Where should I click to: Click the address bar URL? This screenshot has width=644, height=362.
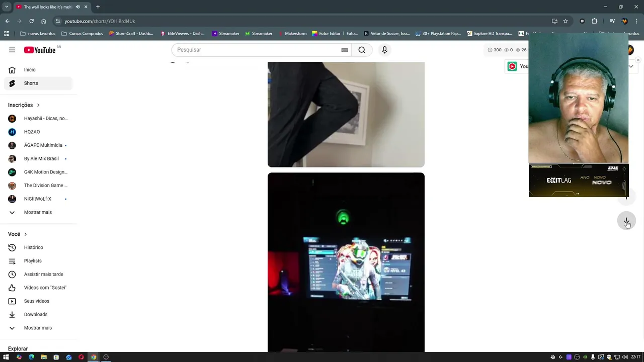coord(100,21)
